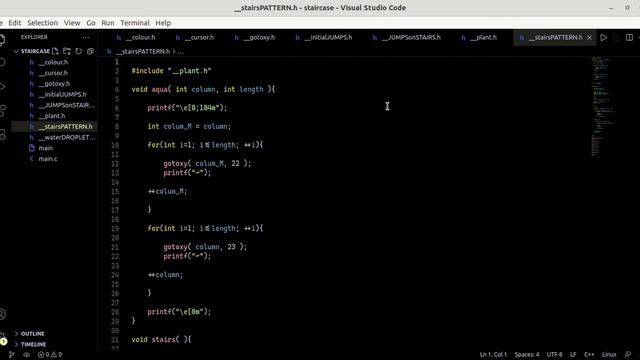Image resolution: width=640 pixels, height=360 pixels.
Task: Open the Search view in activity bar
Action: [2, 62]
